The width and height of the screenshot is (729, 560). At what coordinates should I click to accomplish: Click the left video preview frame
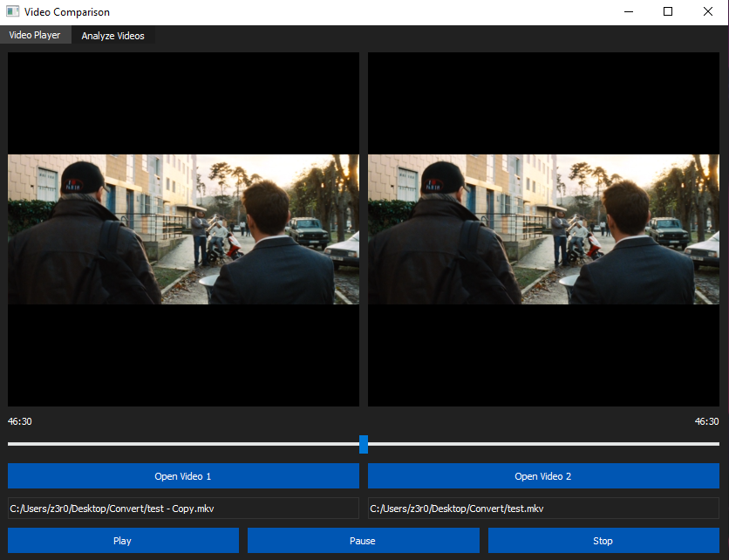coord(183,229)
